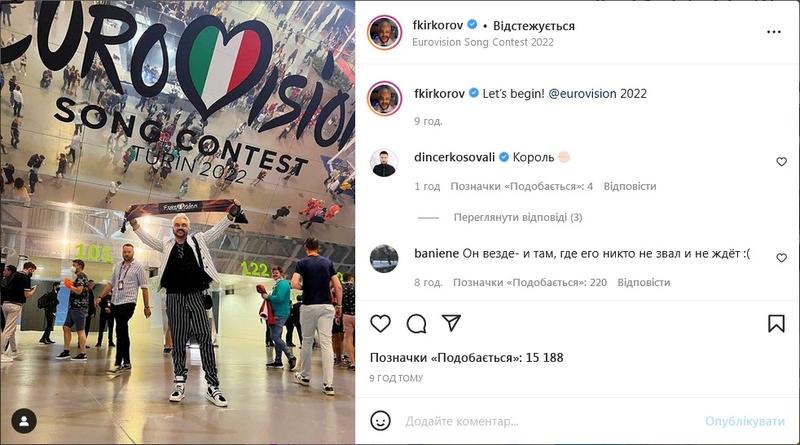Open the Eurovision Song Contest 2022 location

coord(483,42)
